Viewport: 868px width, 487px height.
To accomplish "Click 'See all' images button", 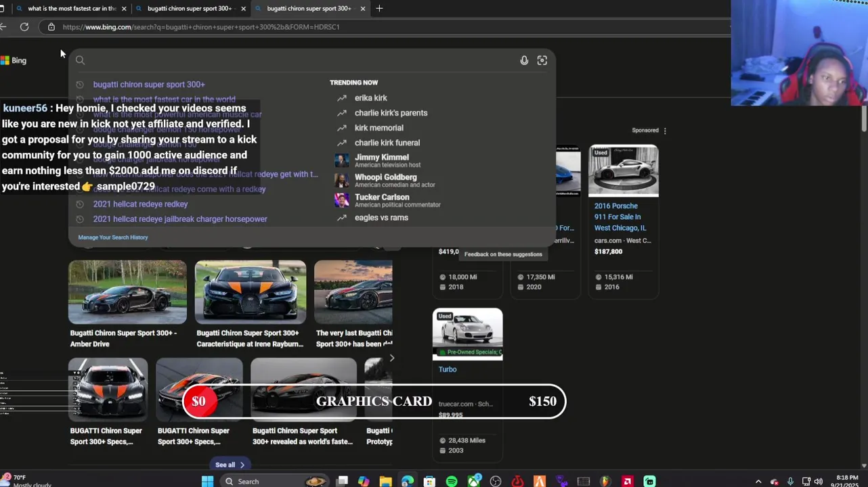I will [x=230, y=465].
